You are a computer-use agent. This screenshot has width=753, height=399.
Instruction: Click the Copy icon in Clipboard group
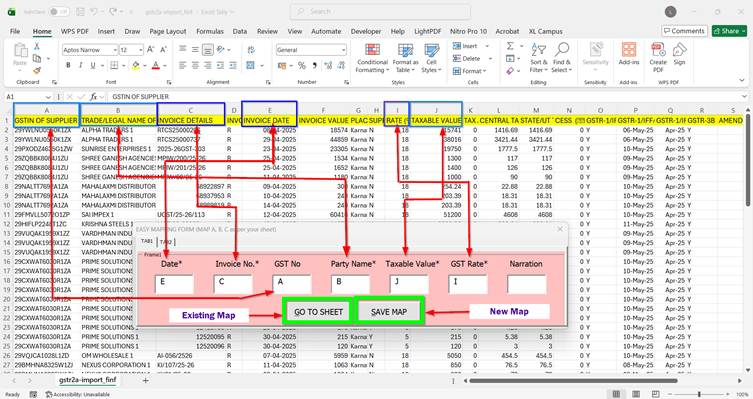point(36,58)
